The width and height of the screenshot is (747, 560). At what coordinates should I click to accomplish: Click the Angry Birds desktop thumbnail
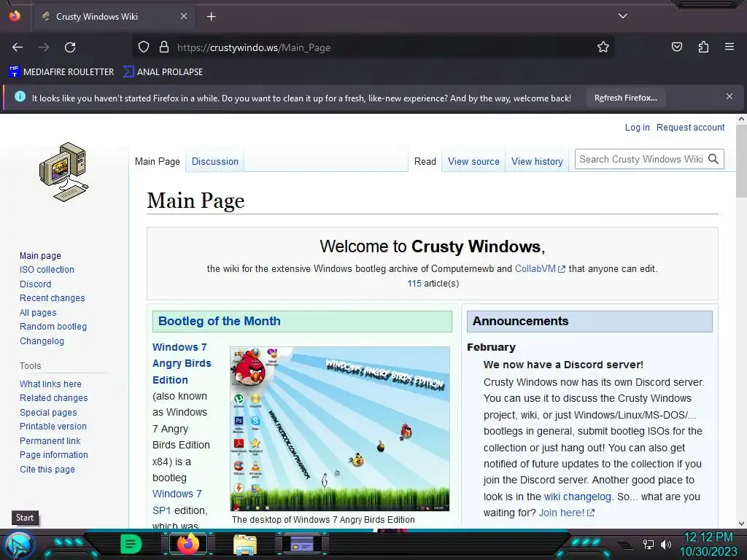coord(340,429)
